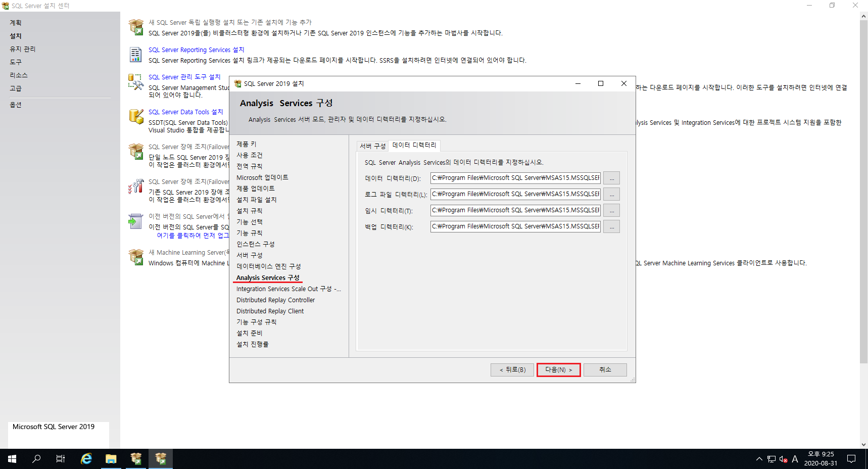Open taskbar search magnifier
Viewport: 868px width, 469px height.
36,459
